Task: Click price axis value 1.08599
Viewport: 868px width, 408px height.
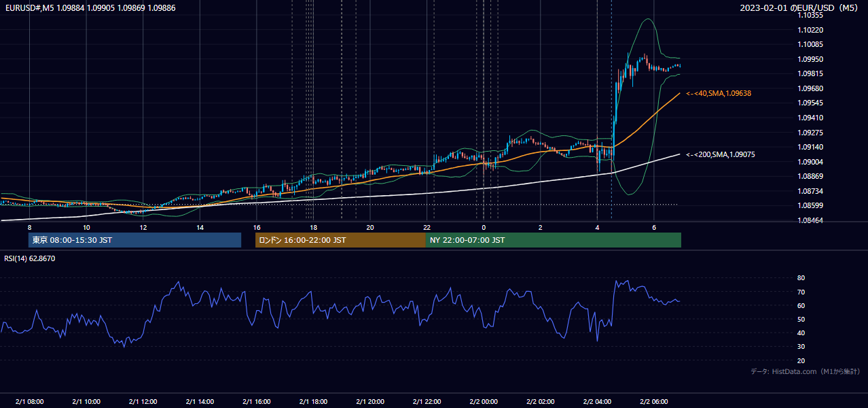Action: tap(810, 205)
